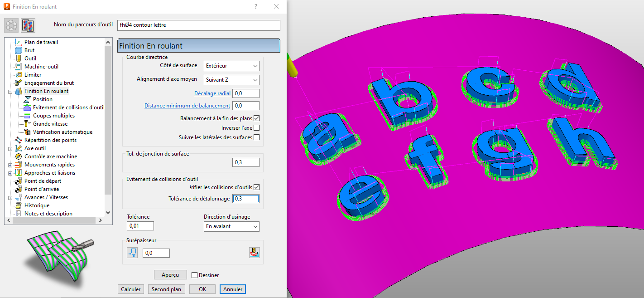Check Suivre les latérales des surfaces

pos(256,137)
